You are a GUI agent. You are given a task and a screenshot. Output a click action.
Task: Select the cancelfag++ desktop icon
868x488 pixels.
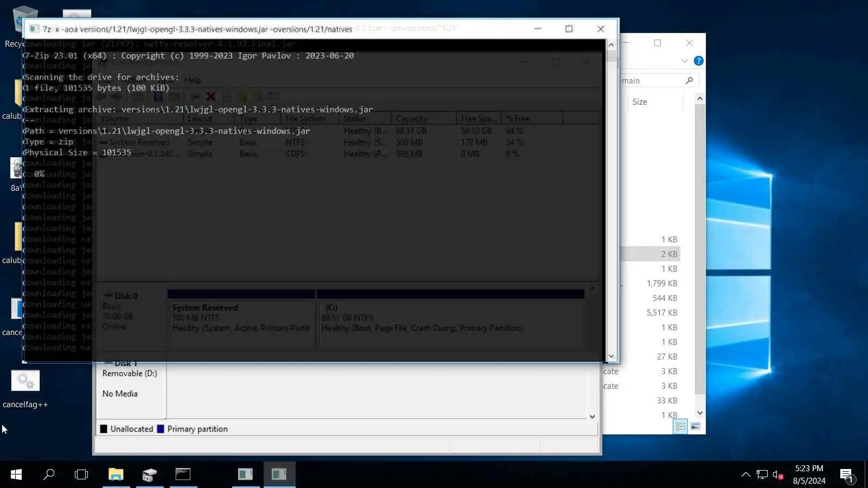25,389
